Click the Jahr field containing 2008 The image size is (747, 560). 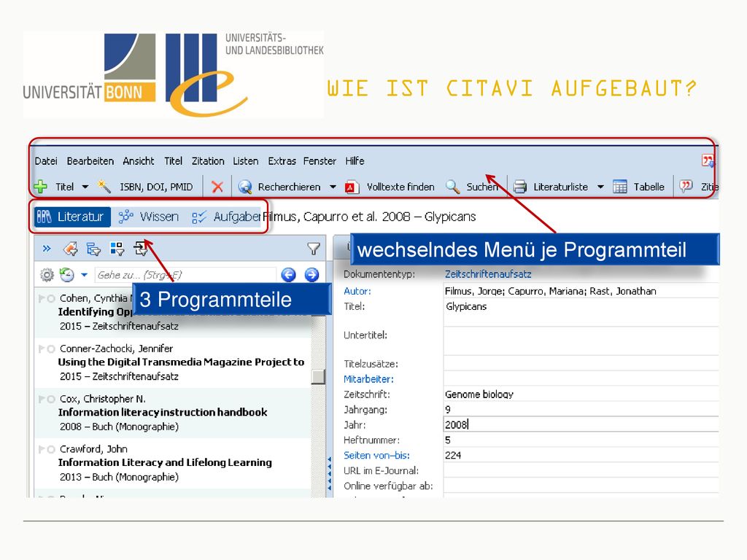point(581,424)
